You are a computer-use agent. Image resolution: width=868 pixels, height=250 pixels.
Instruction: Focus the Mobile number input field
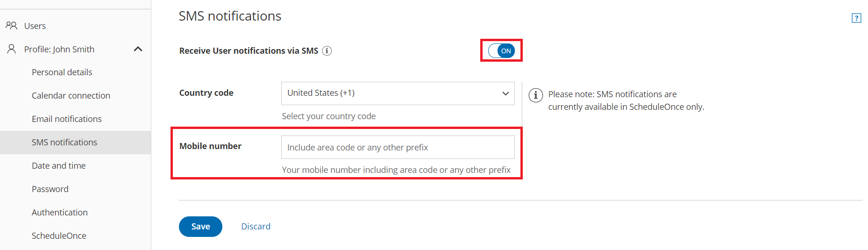tap(398, 148)
